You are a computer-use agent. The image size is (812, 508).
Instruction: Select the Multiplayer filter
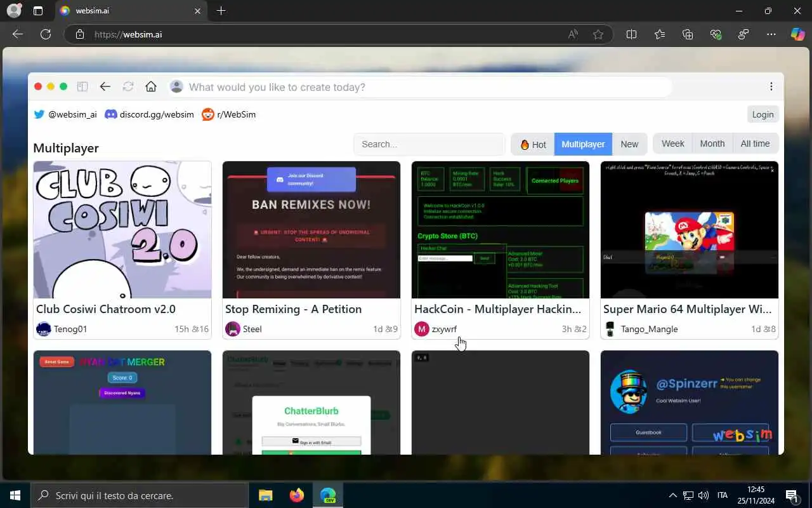coord(583,144)
